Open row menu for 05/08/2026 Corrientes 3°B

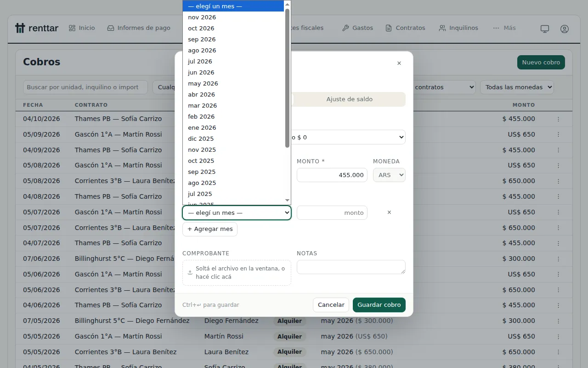click(x=559, y=181)
